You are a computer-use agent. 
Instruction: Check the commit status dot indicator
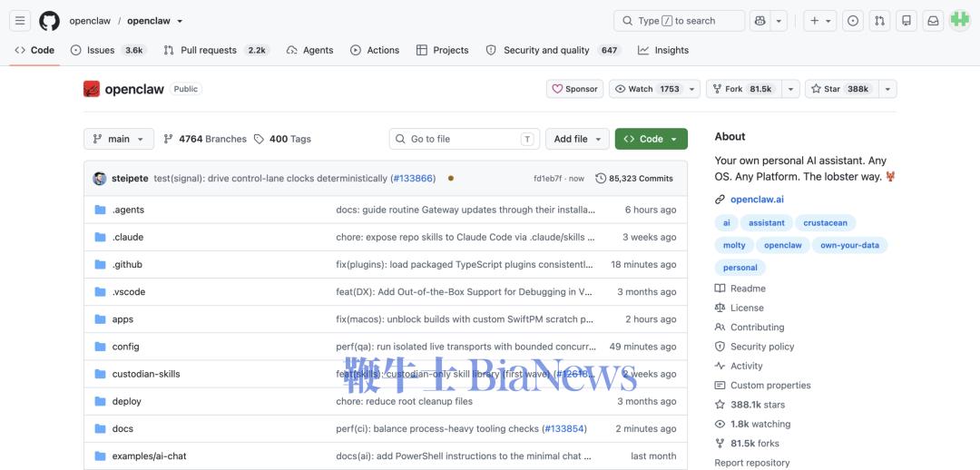451,178
